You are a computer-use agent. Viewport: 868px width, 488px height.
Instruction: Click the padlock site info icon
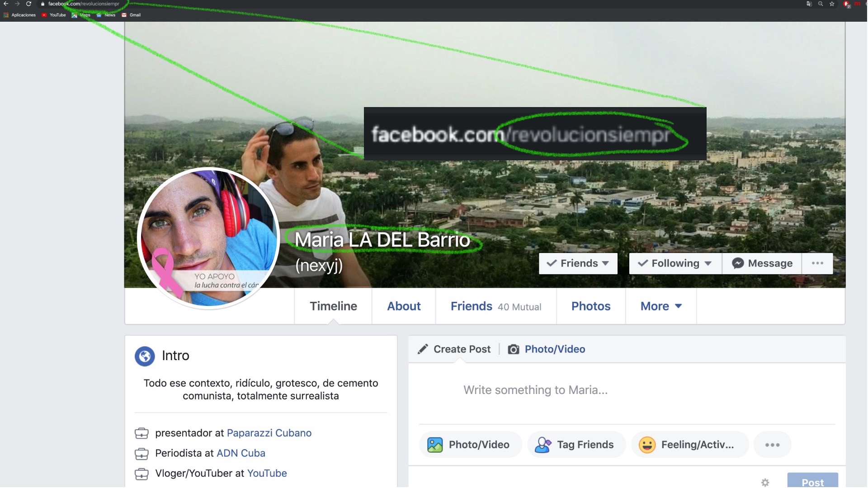pos(42,4)
